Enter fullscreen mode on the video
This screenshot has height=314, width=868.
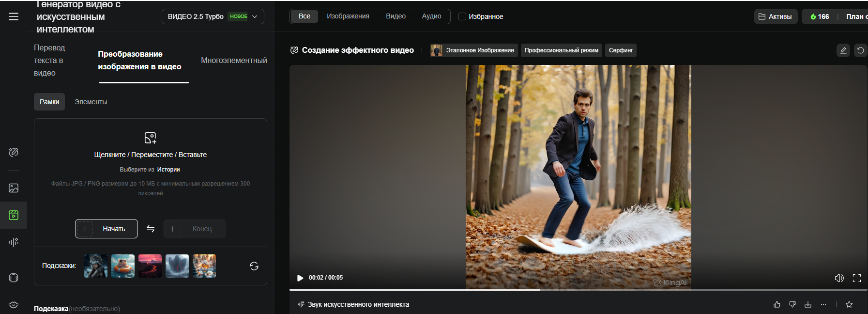(857, 278)
